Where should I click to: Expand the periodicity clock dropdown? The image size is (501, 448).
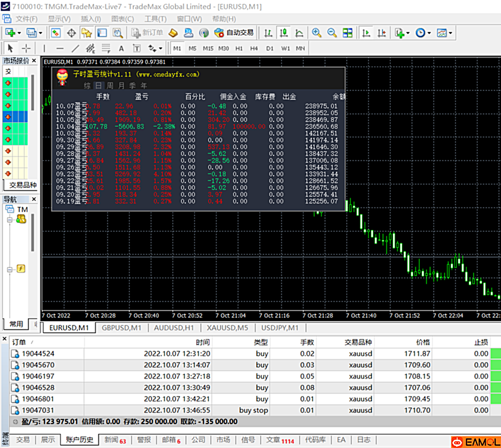(x=429, y=33)
